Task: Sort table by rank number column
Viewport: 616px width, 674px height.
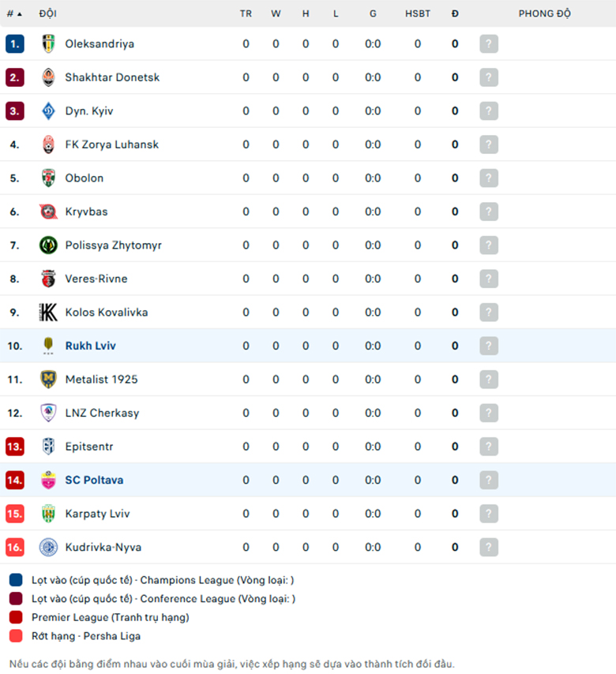Action: click(14, 13)
